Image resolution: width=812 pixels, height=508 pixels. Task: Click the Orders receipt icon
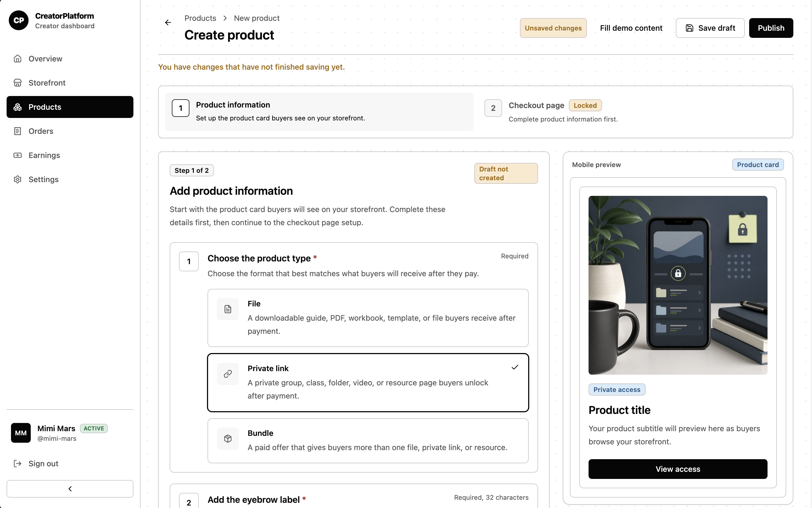(18, 131)
